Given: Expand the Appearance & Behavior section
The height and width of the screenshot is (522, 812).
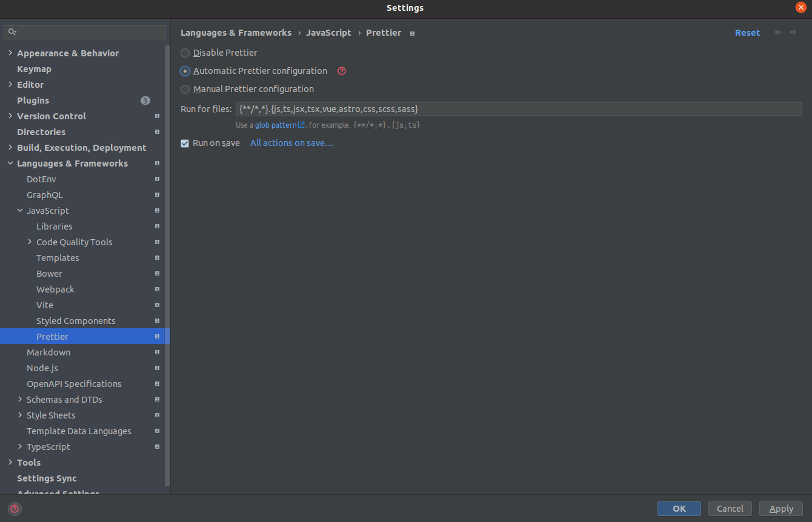Looking at the screenshot, I should [x=10, y=53].
